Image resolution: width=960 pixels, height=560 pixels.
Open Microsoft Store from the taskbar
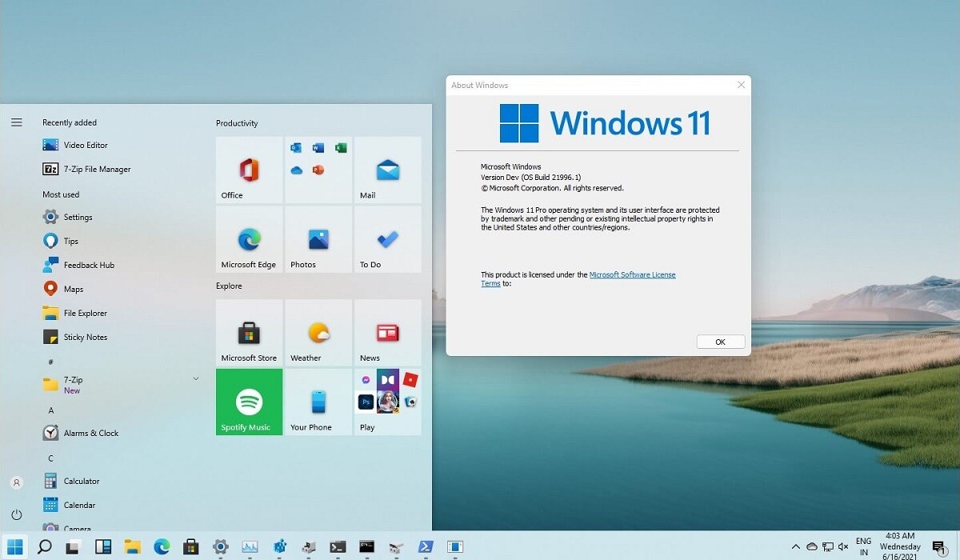coord(191,547)
